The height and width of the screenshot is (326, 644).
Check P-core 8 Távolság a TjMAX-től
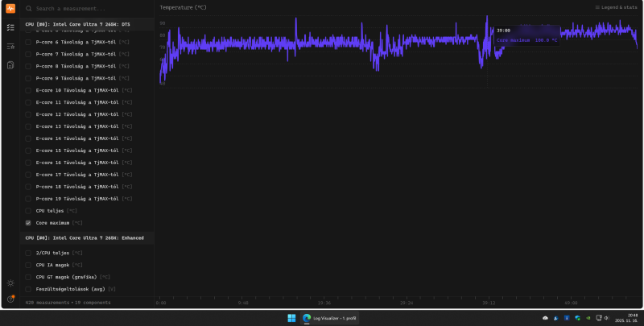[x=28, y=66]
